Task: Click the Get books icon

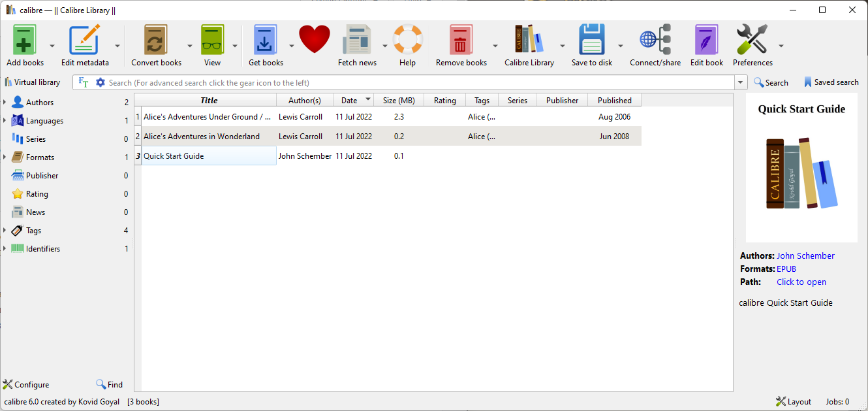Action: (x=266, y=40)
